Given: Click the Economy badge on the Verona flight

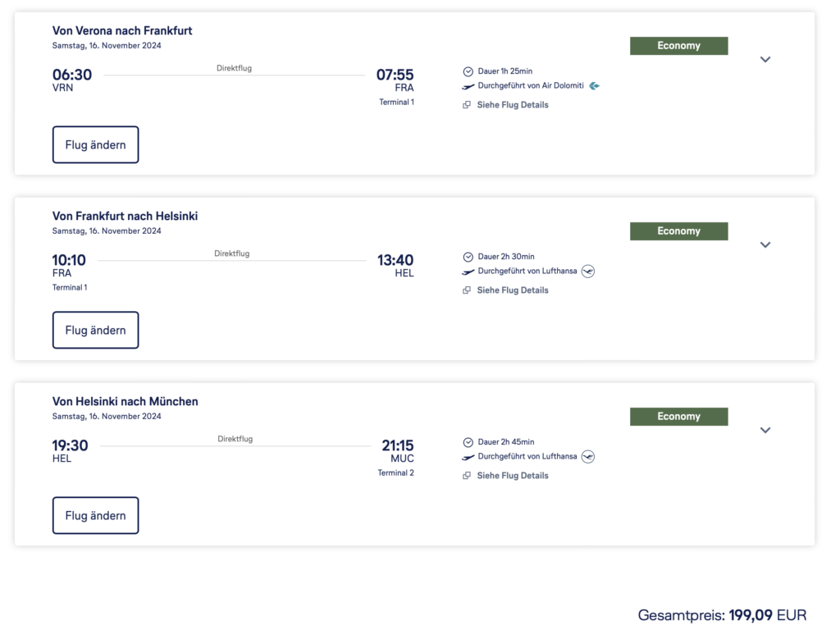Looking at the screenshot, I should point(678,46).
